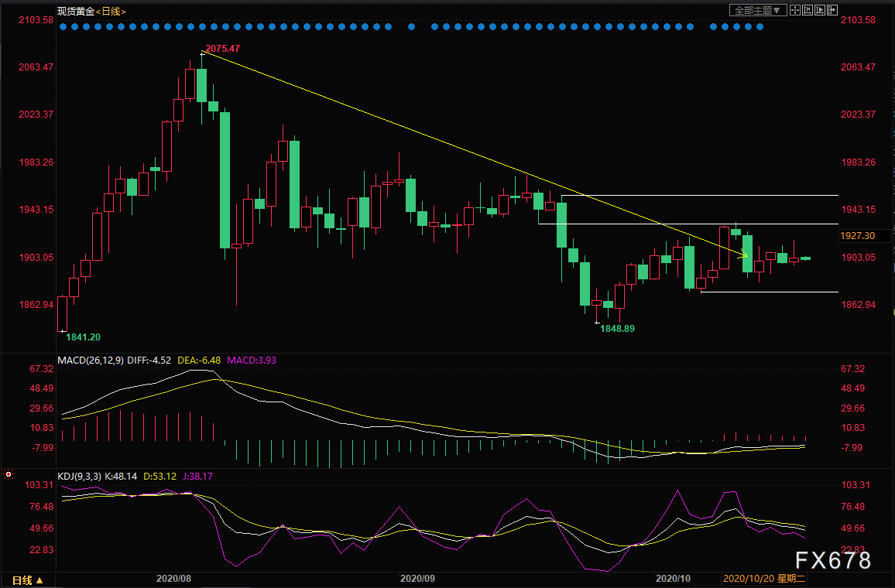Viewport: 895px width, 588px height.
Task: Click the red alert marker beside KDJ
Action: pos(8,474)
